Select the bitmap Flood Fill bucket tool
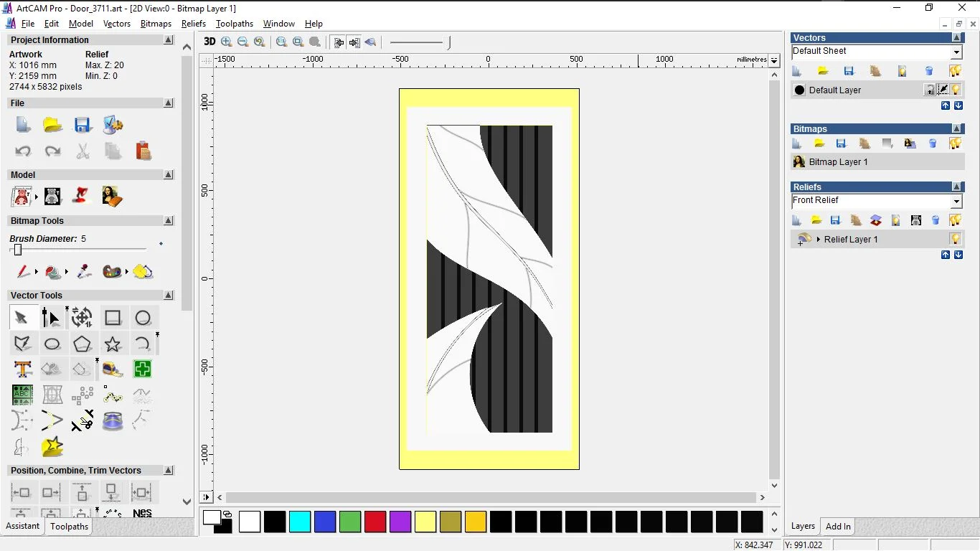 [x=52, y=272]
